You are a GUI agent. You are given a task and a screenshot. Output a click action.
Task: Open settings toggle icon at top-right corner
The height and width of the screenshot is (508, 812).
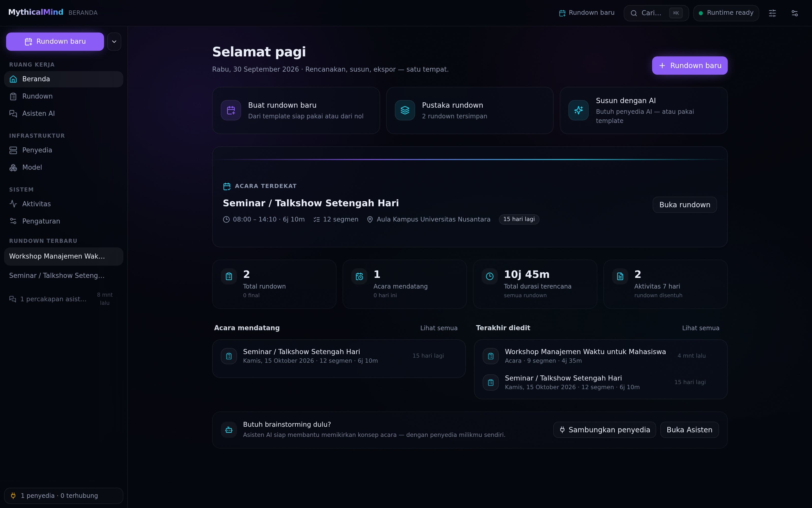point(794,13)
